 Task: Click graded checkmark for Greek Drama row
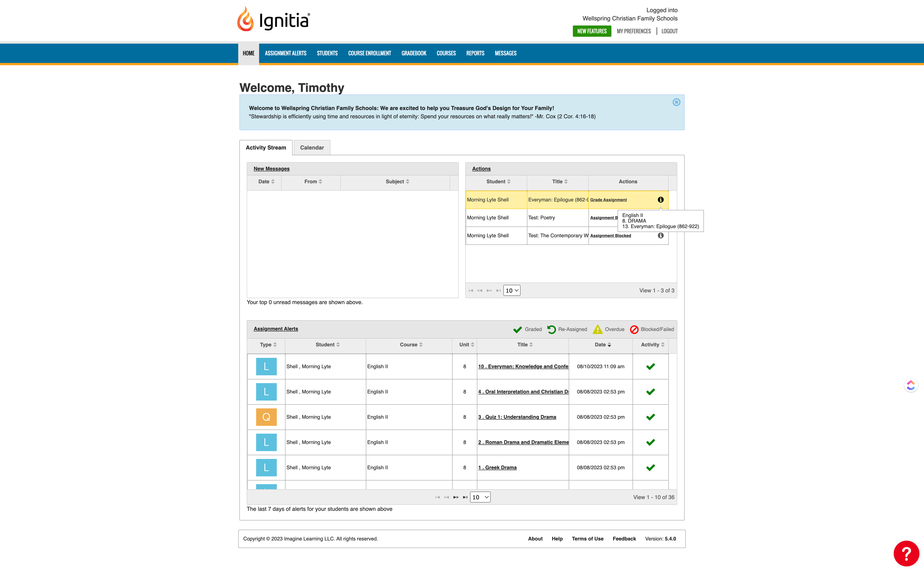pos(650,467)
